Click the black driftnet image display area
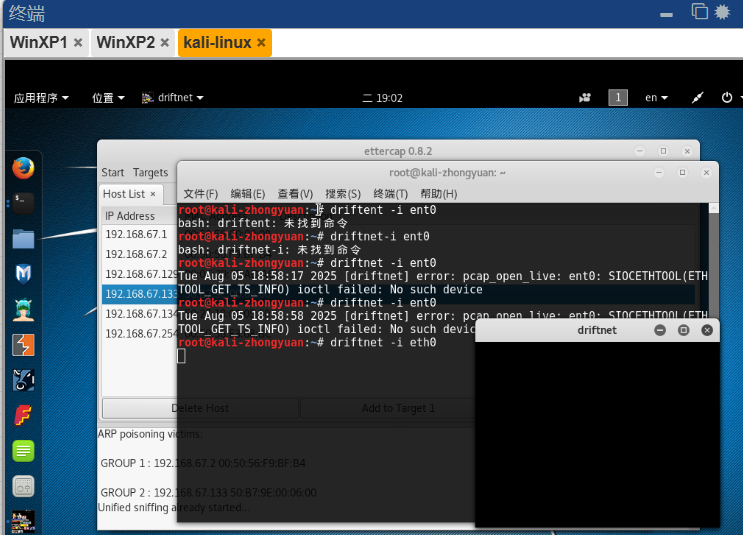Viewport: 743px width, 535px height. click(597, 434)
